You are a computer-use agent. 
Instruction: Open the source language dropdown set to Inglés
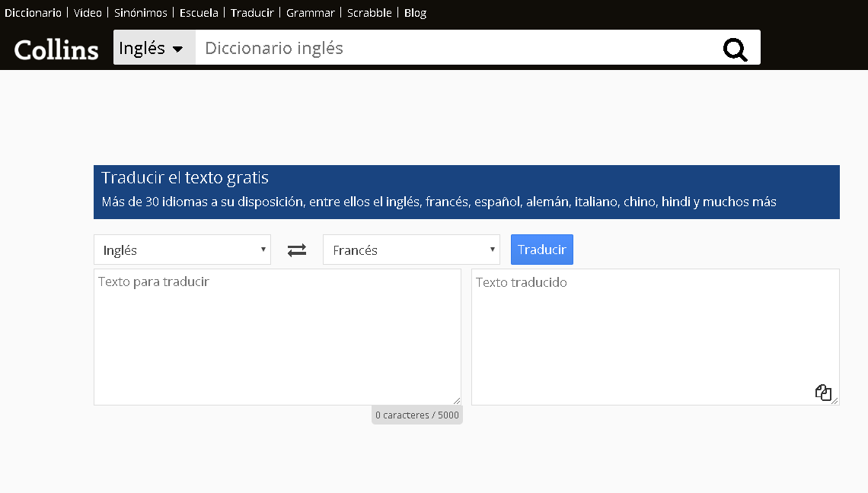pyautogui.click(x=181, y=250)
